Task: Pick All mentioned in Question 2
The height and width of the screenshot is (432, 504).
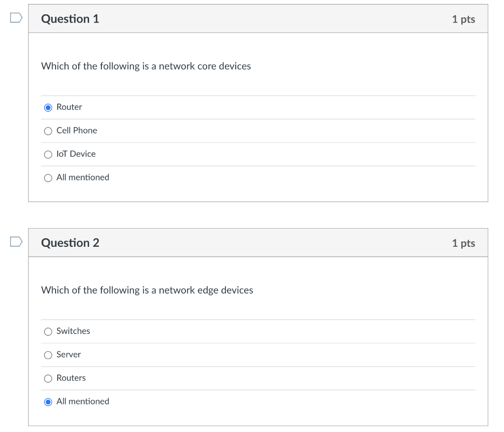Action: click(48, 402)
